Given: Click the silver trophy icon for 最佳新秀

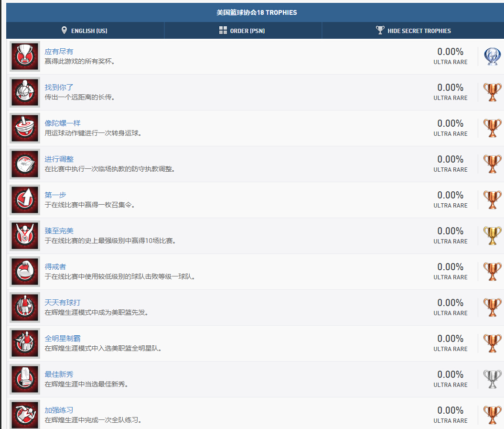Looking at the screenshot, I should coord(492,379).
